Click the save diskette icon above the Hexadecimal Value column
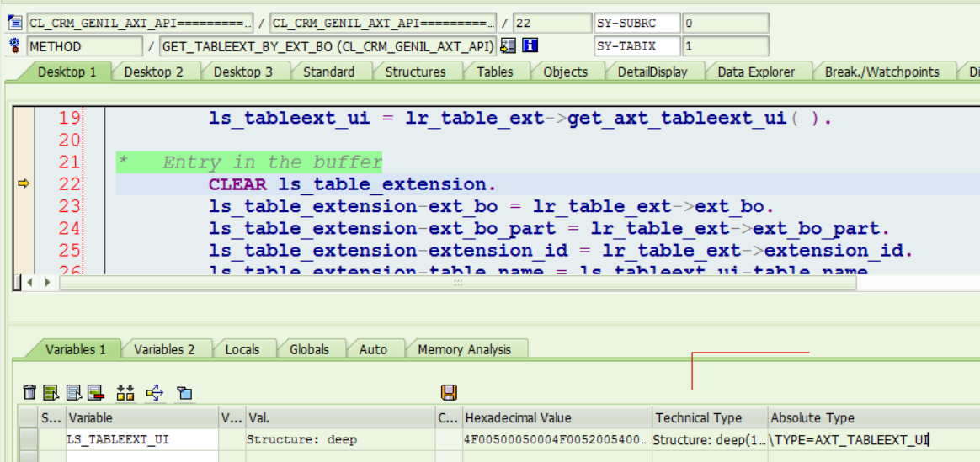Screen dimensions: 980x462 [x=449, y=392]
